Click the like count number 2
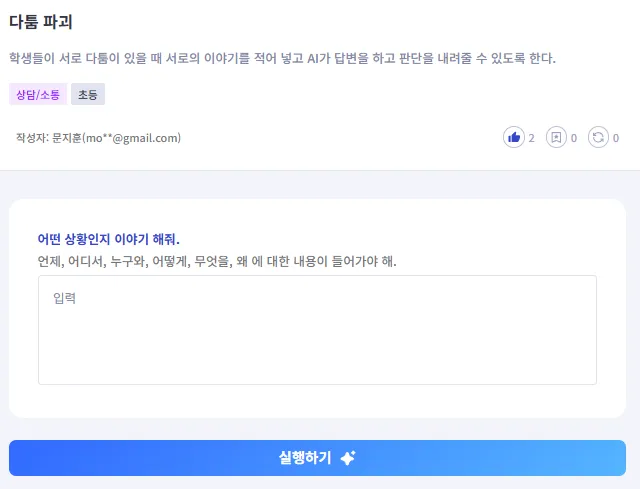Screen dimensions: 640x489 coord(532,138)
